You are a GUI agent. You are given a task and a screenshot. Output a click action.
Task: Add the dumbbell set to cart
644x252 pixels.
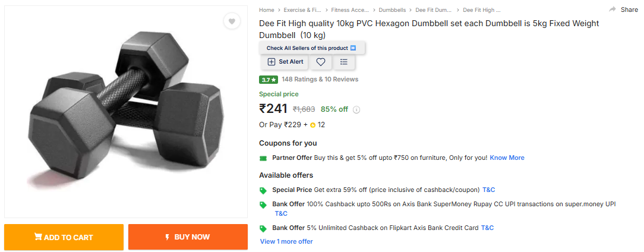(x=64, y=237)
